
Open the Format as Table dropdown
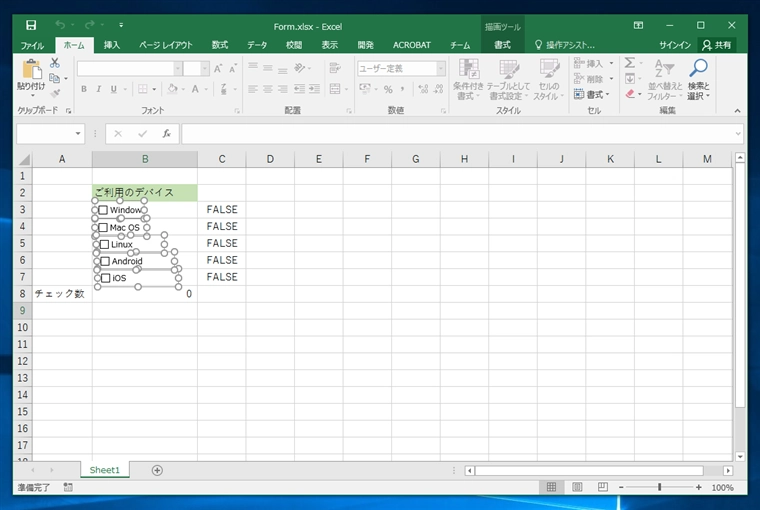coord(508,80)
